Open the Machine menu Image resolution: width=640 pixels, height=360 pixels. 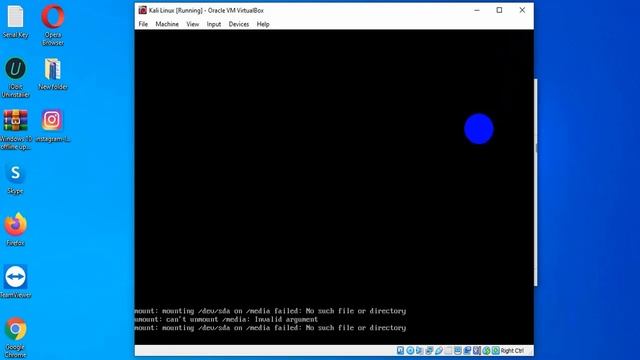tap(167, 24)
